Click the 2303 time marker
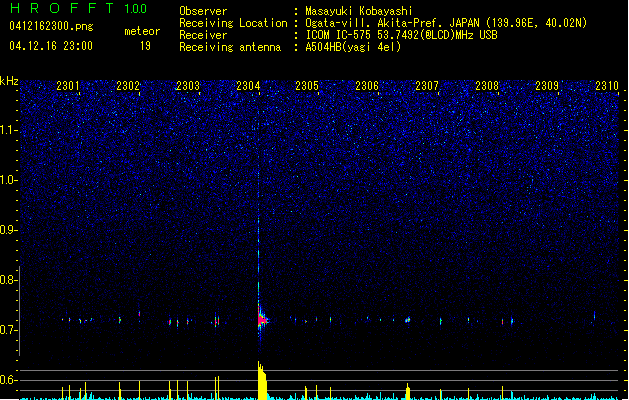The width and height of the screenshot is (629, 400). tap(188, 86)
